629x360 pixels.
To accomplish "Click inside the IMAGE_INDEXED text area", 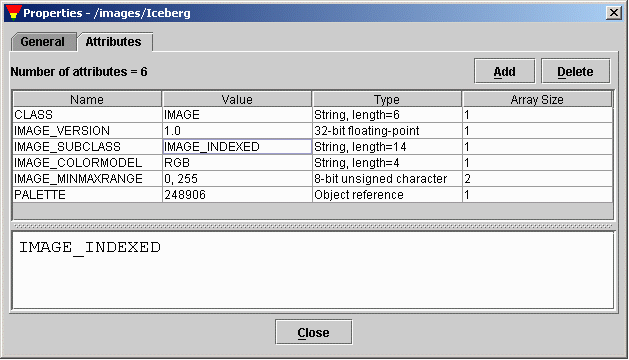I will click(313, 271).
